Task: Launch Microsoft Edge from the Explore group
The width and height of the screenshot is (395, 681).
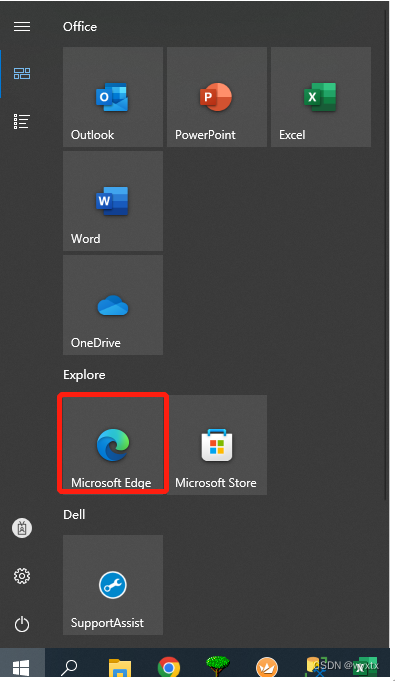Action: (x=113, y=445)
